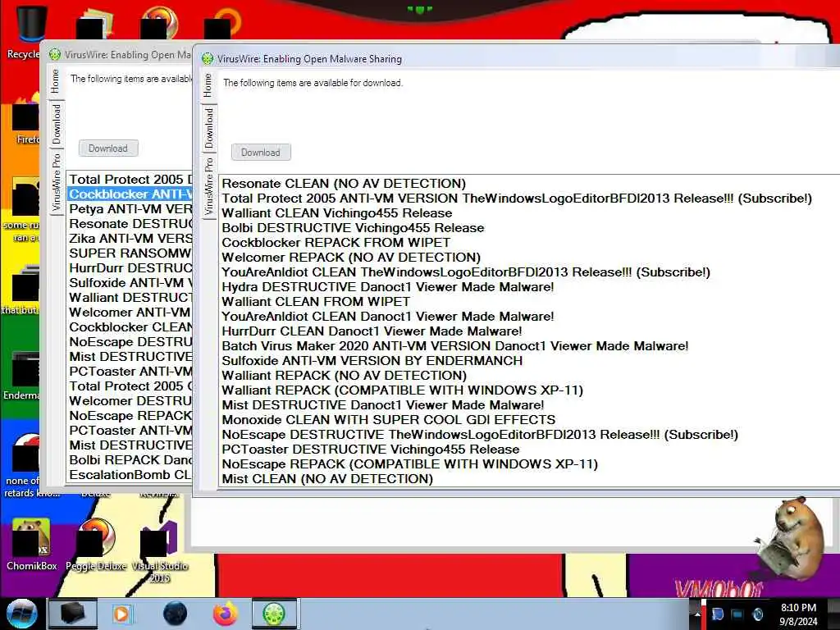Select Cockblocker REPACK FROM WIPET
This screenshot has height=630, width=840.
(336, 242)
